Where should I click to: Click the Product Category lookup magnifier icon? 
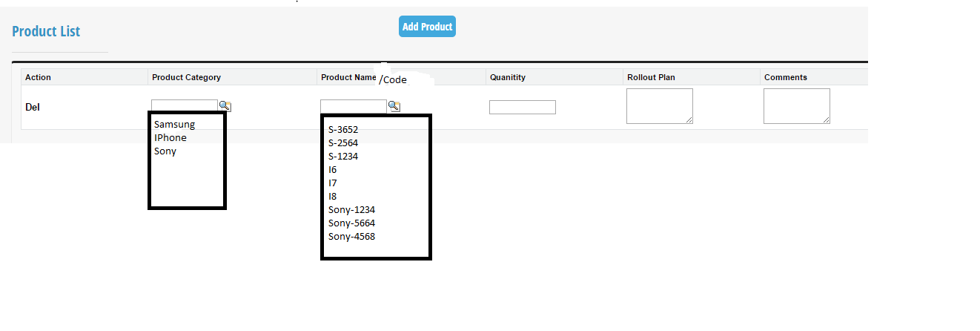tap(225, 106)
